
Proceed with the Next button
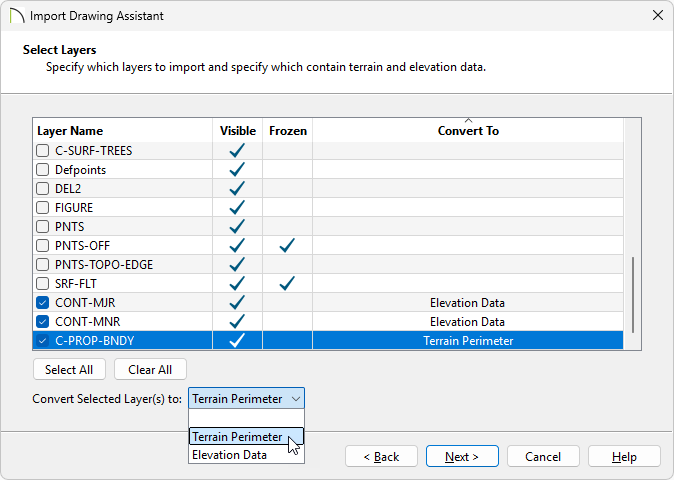[x=462, y=456]
